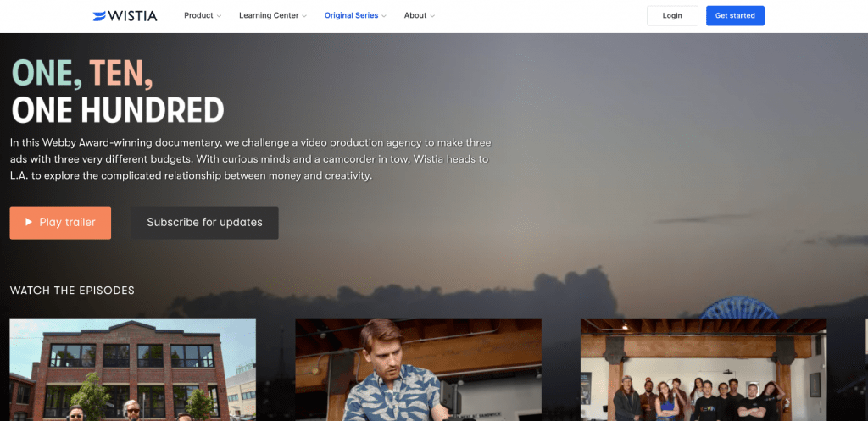The image size is (868, 421).
Task: Expand the Original Series dropdown chevron
Action: click(x=384, y=16)
